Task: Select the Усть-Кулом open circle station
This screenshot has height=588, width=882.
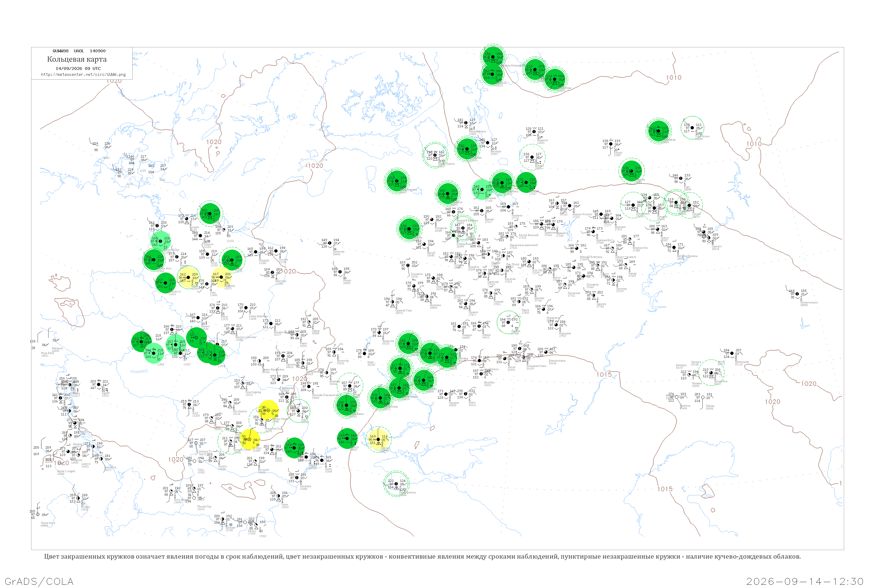Action: pos(692,128)
